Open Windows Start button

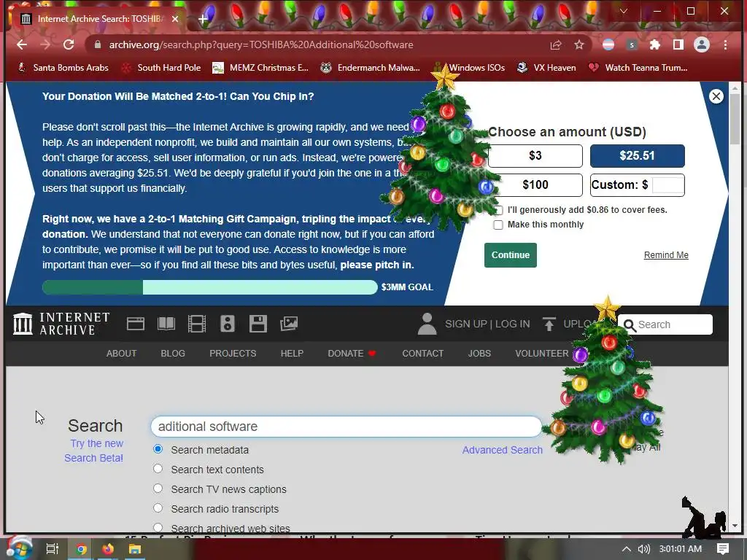pyautogui.click(x=18, y=548)
